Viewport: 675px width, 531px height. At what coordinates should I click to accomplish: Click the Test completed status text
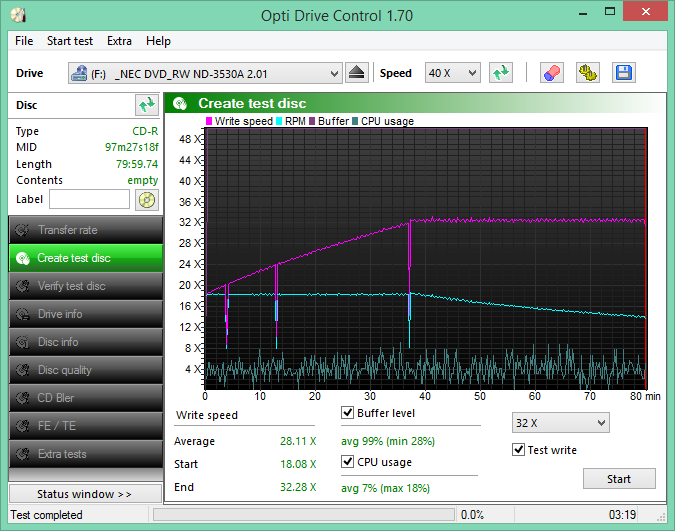point(46,515)
